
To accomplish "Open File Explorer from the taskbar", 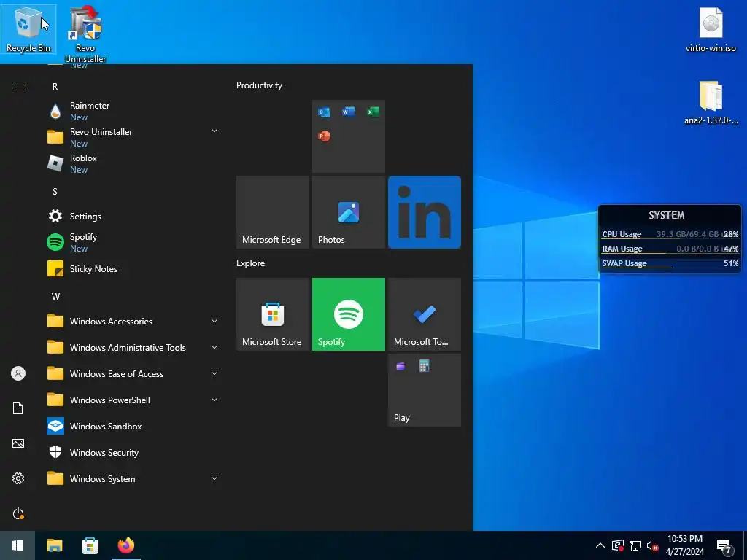I will tap(54, 545).
